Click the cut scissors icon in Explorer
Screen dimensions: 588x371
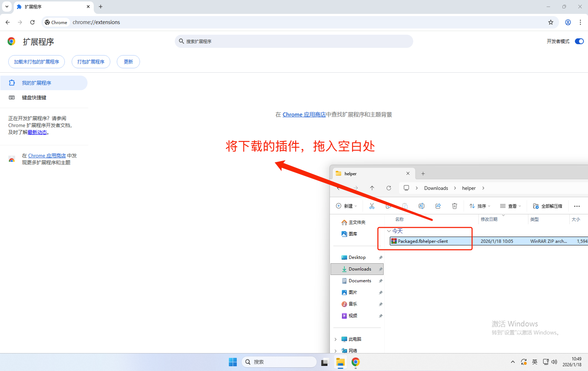pyautogui.click(x=372, y=206)
